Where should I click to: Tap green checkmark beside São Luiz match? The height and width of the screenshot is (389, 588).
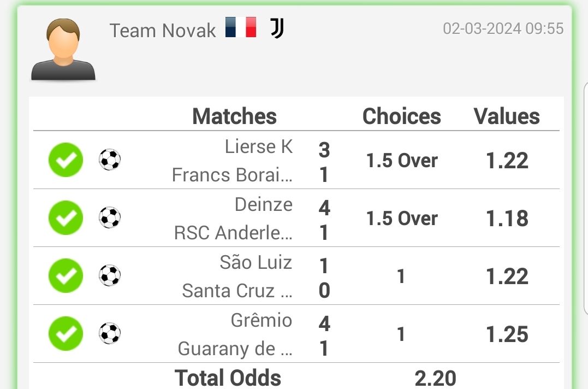[x=66, y=275]
